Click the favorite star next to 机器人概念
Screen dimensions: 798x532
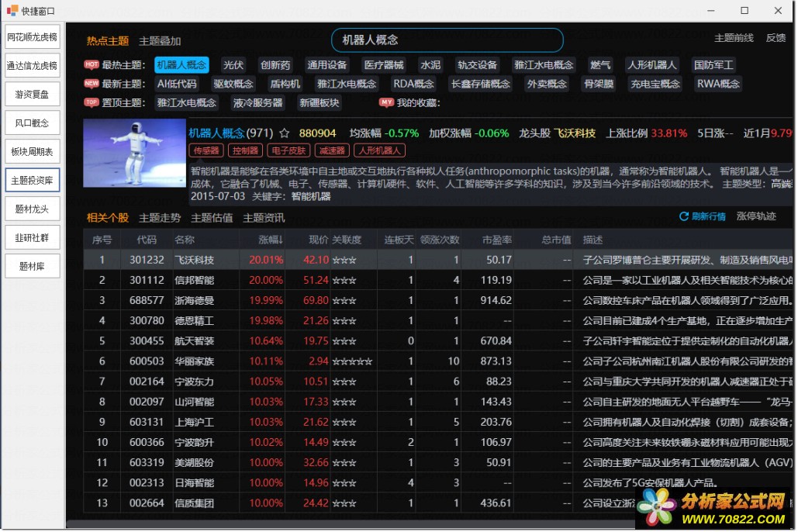point(285,133)
